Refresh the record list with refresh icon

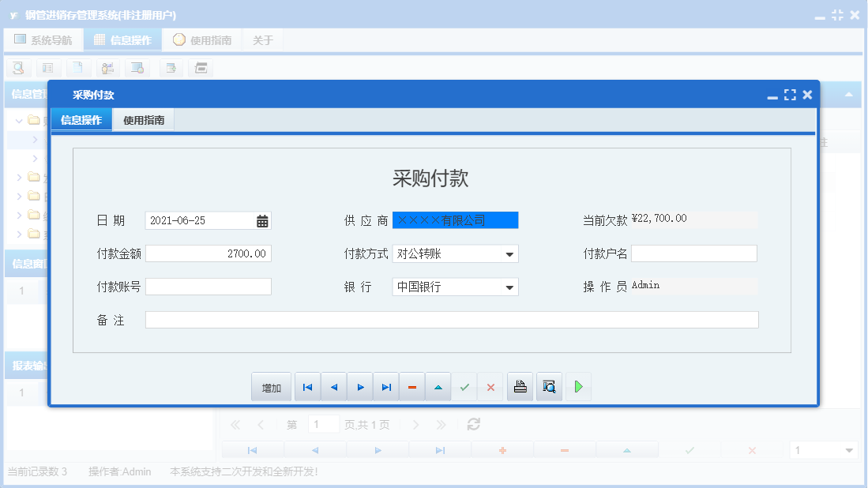tap(473, 424)
